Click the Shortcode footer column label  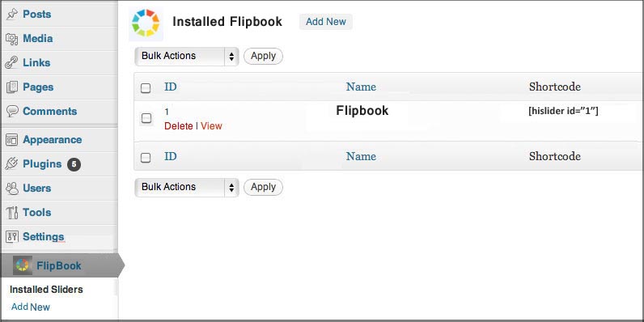554,156
